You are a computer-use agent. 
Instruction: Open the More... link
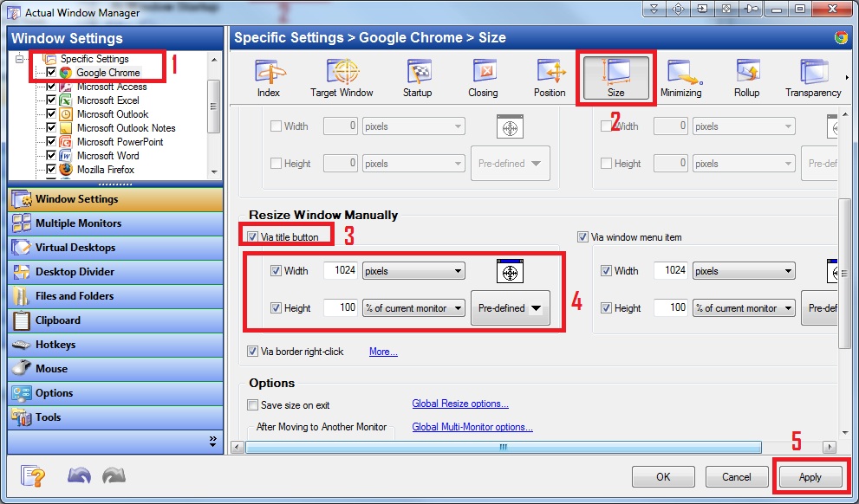coord(383,352)
